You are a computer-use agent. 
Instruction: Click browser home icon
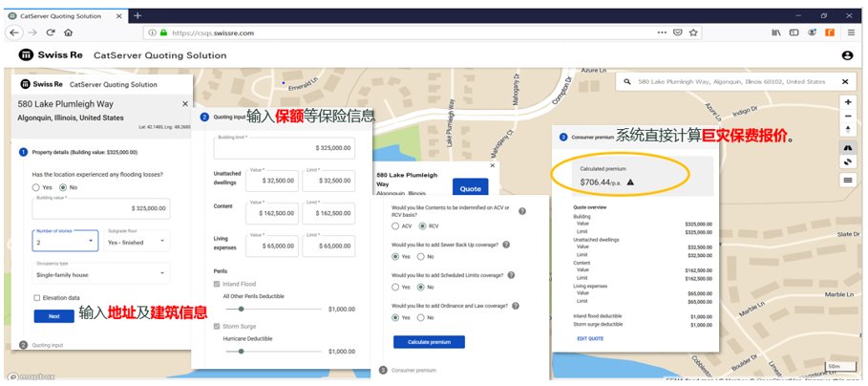click(69, 32)
